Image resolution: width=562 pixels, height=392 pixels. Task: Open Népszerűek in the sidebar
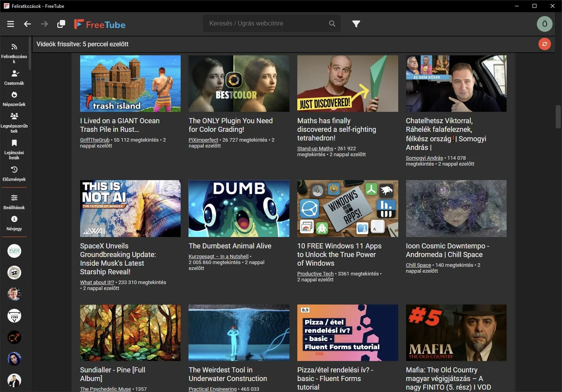(x=14, y=99)
